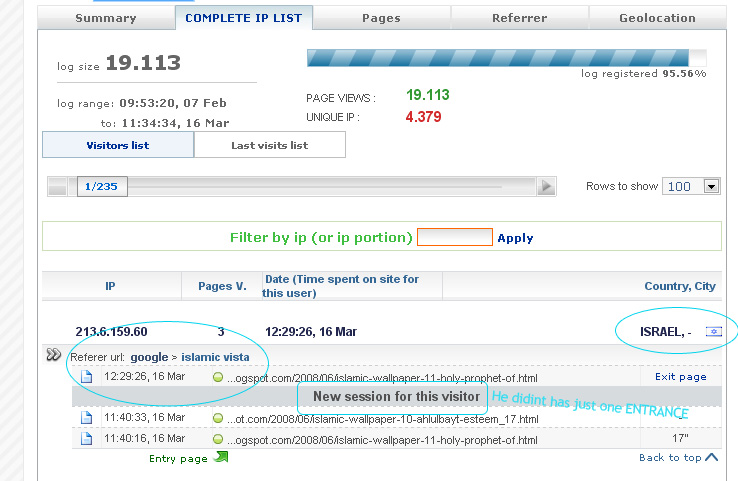The image size is (738, 481).
Task: Open the Referrer tab
Action: point(520,18)
